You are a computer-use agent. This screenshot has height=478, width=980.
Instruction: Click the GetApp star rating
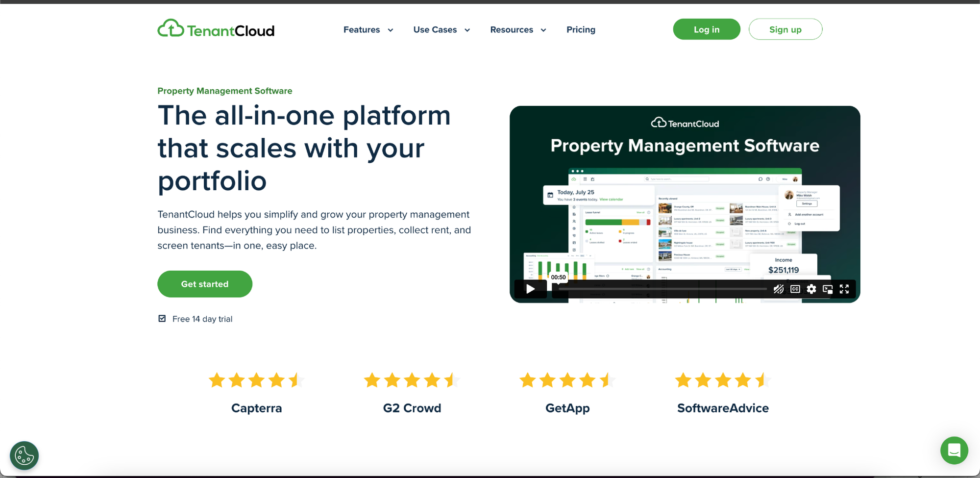click(x=567, y=380)
